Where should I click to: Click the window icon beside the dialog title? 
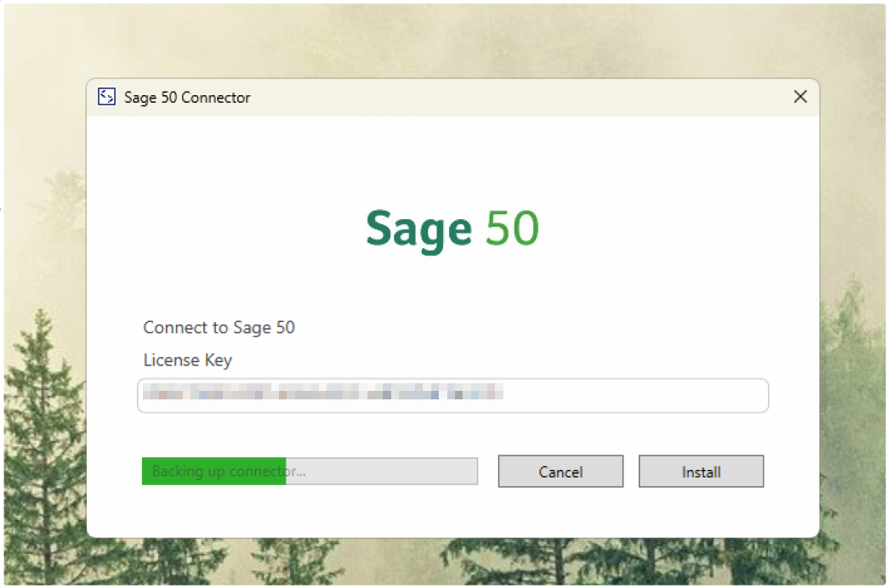point(106,97)
